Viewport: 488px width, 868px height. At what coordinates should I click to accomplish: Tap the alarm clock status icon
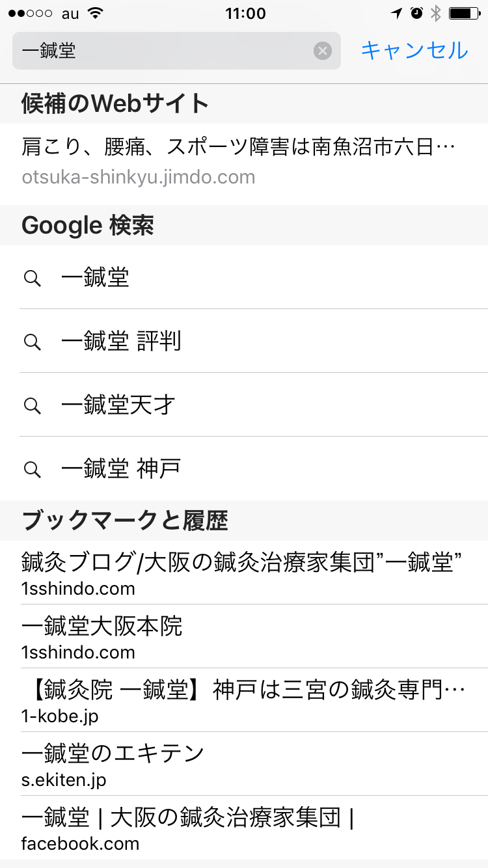416,14
